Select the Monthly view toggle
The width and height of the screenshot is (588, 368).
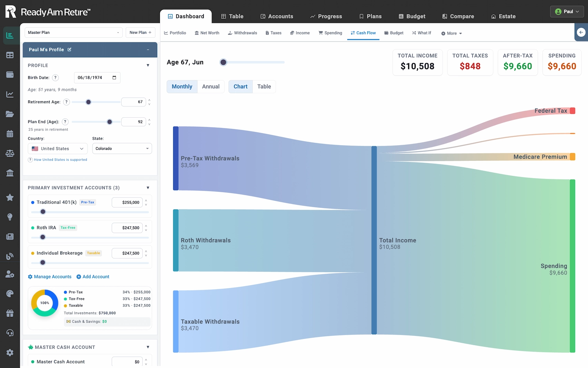pyautogui.click(x=182, y=87)
